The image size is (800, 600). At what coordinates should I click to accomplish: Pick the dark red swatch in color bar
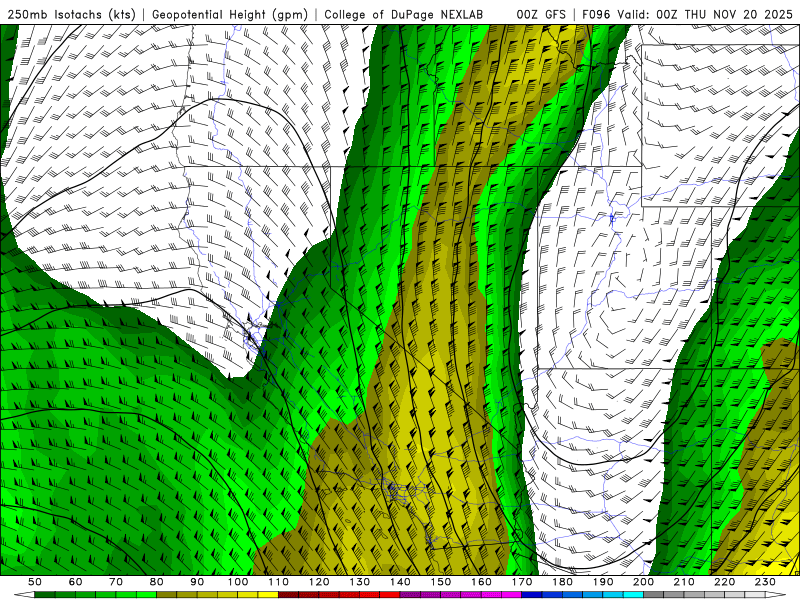[x=288, y=594]
